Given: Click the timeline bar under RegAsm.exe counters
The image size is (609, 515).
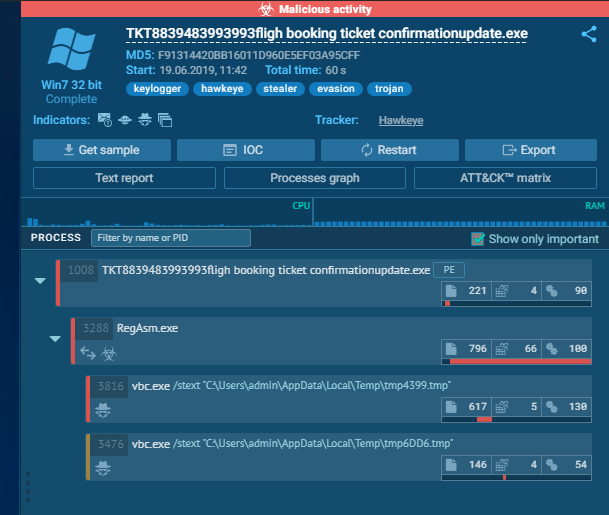Looking at the screenshot, I should [x=517, y=362].
